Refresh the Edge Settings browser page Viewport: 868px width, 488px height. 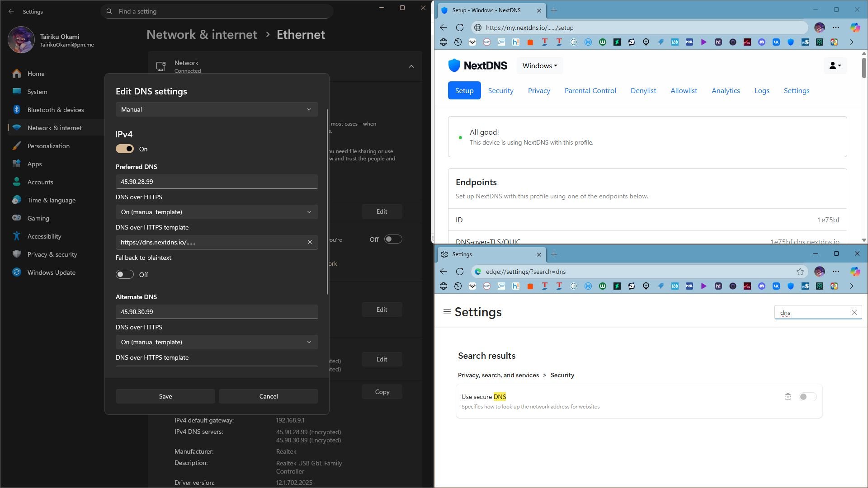click(x=460, y=272)
